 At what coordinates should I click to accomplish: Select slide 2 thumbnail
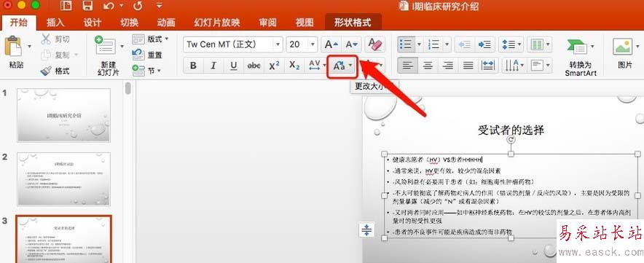tap(63, 178)
